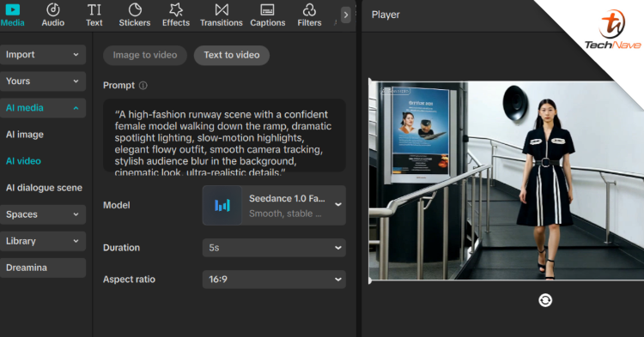Click the Prompt info icon

point(143,85)
